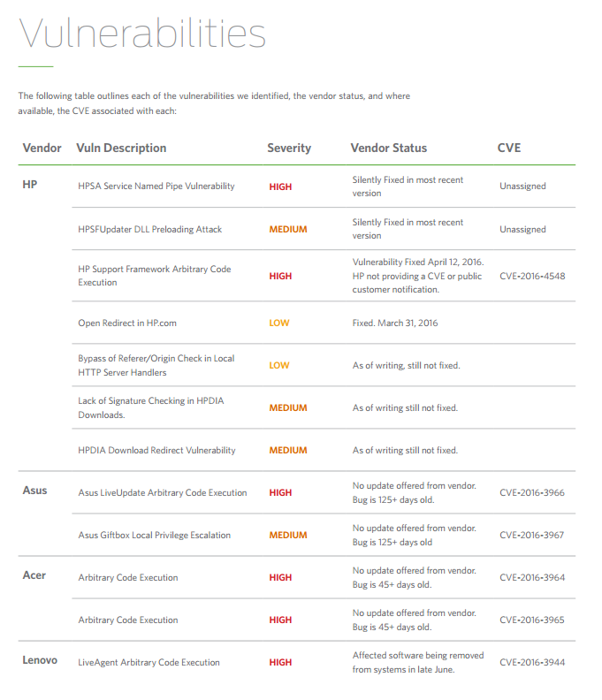602x700 pixels.
Task: Click Asus Giftbox Local Privilege Escalation
Action: [x=154, y=535]
